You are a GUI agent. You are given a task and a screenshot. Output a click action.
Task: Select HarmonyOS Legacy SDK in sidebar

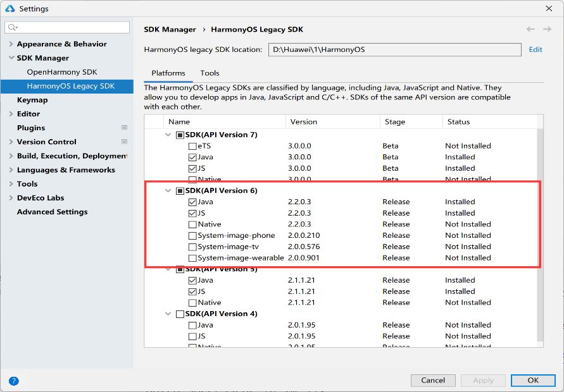(x=67, y=86)
